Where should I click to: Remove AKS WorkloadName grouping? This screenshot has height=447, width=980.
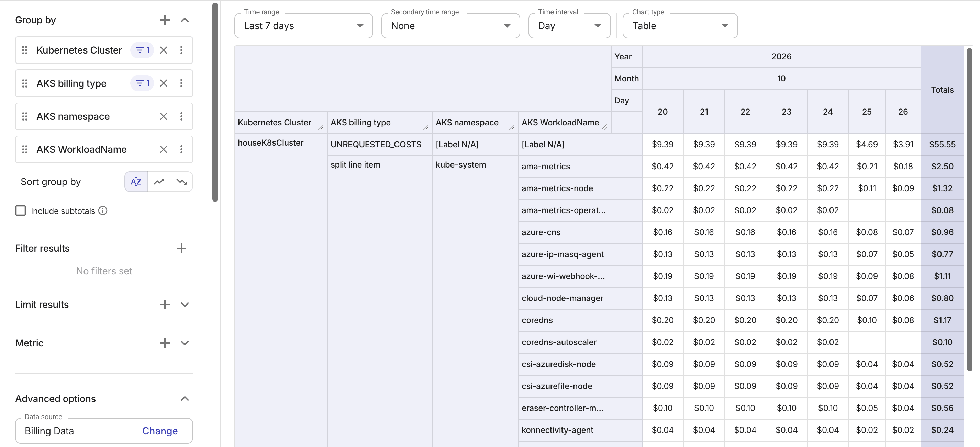164,149
